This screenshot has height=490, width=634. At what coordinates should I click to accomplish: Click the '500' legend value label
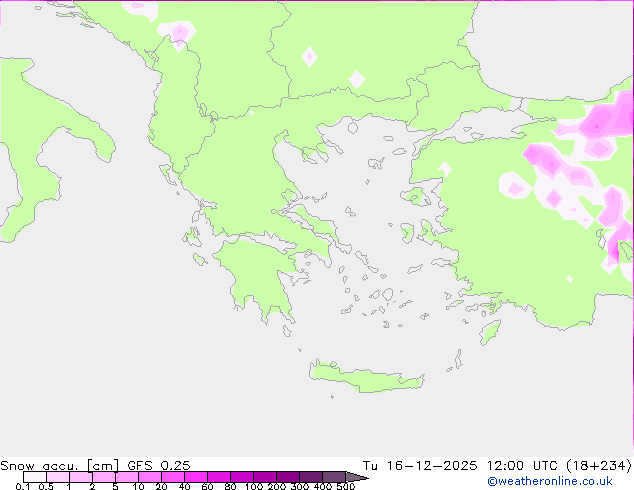coord(346,486)
